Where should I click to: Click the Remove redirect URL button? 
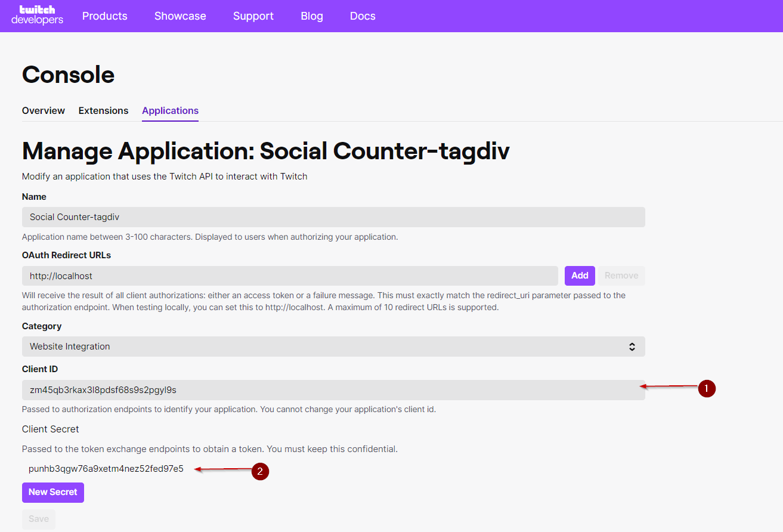pyautogui.click(x=621, y=276)
